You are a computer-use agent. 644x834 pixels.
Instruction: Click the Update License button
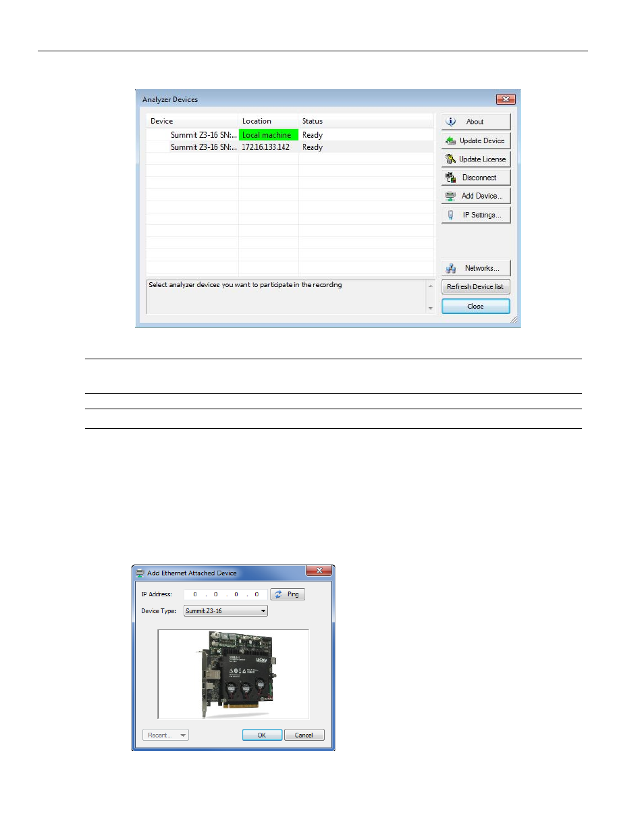coord(476,159)
